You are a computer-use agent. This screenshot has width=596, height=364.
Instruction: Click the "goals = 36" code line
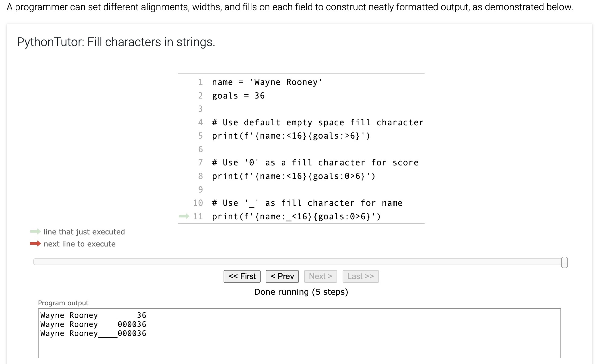238,96
